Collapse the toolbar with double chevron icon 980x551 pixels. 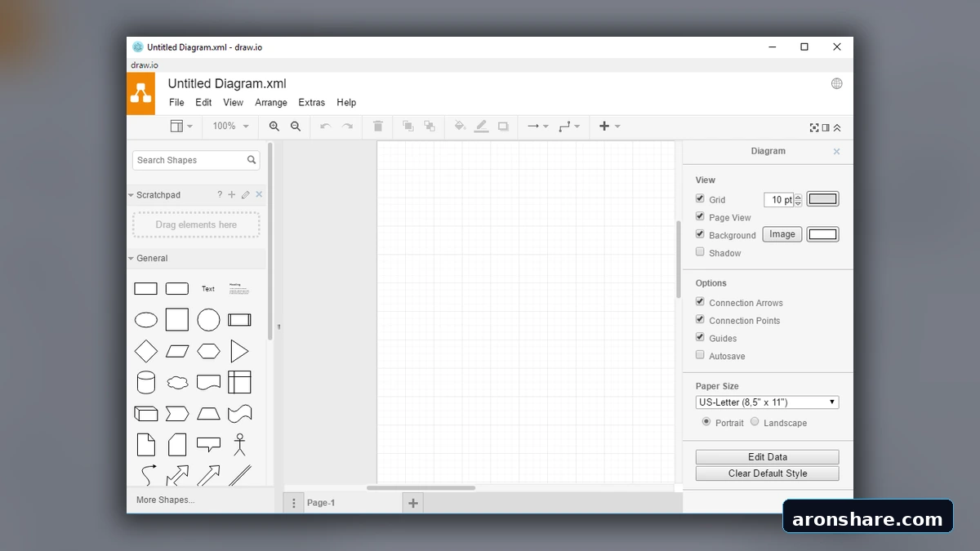point(837,127)
